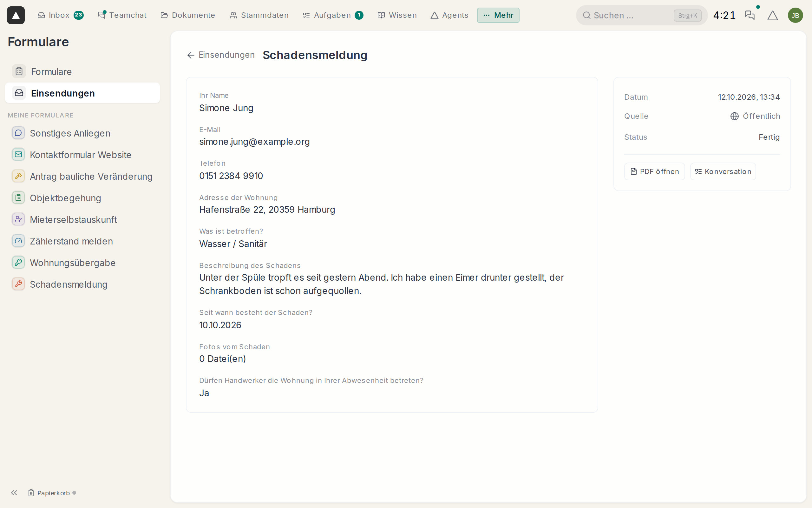Viewport: 812px width, 508px height.
Task: Click the email simone.jung@example.org
Action: [254, 142]
